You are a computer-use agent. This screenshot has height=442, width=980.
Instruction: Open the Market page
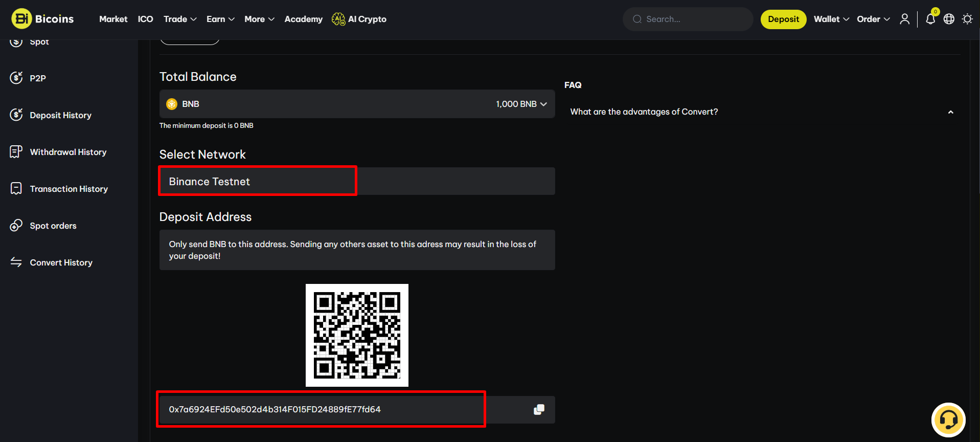coord(113,19)
